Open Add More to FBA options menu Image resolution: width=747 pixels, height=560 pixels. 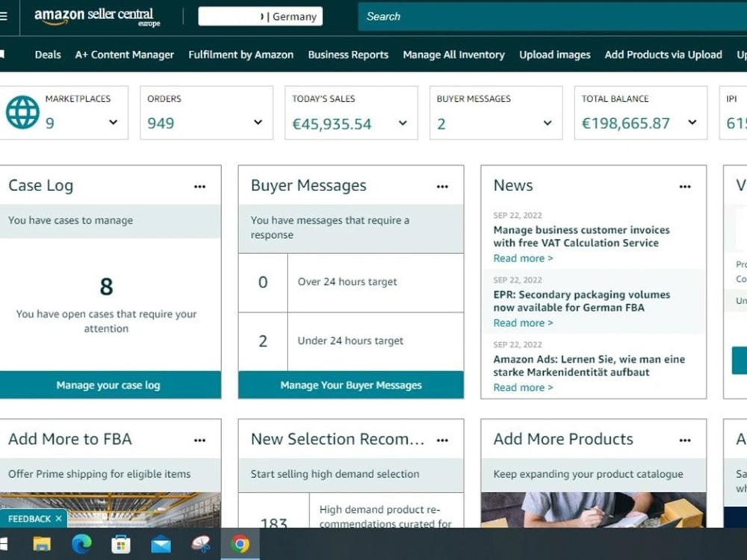coord(199,441)
